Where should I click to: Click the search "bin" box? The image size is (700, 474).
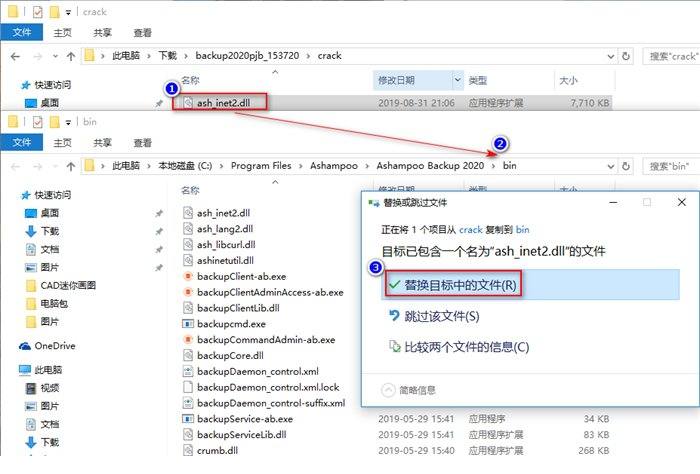pyautogui.click(x=671, y=166)
